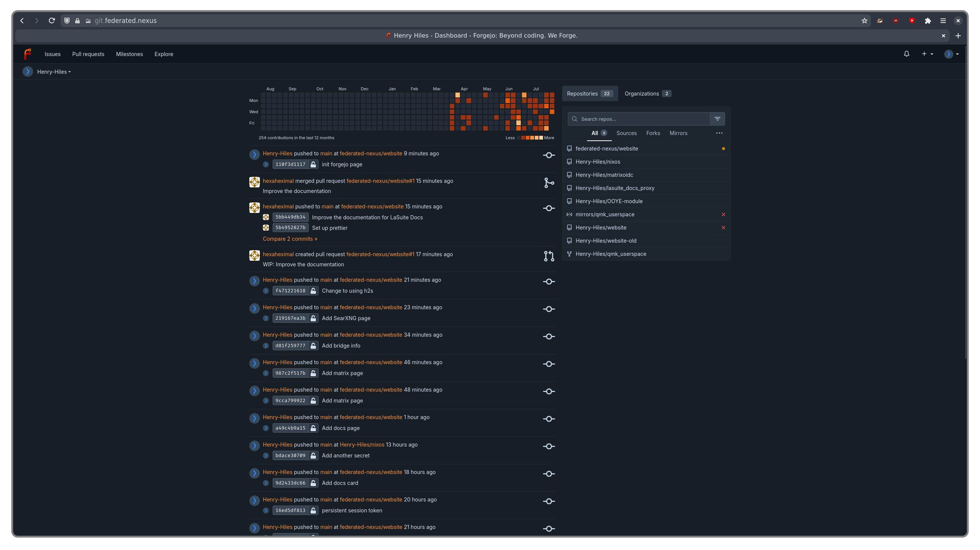Click the merge icon for the merged pull request
Viewport: 980px width, 550px height.
pyautogui.click(x=549, y=183)
